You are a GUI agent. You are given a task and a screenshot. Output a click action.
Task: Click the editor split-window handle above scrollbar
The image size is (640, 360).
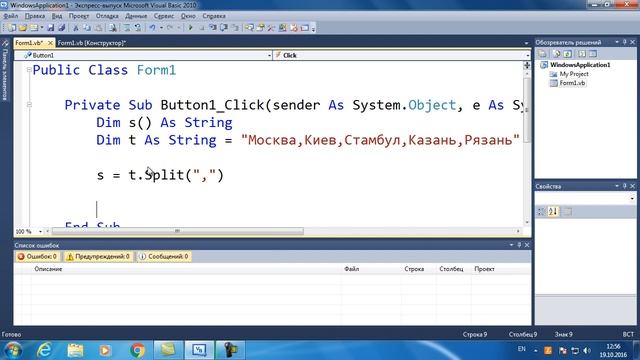[527, 65]
